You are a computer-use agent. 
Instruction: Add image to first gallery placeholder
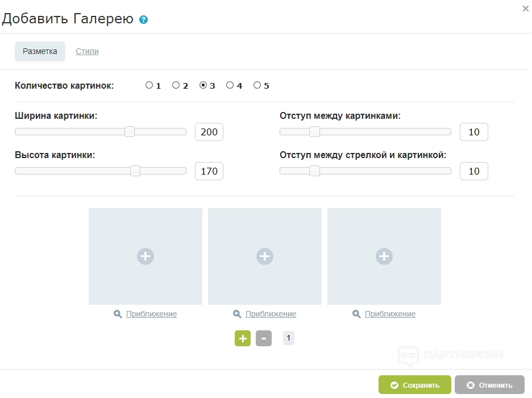146,256
